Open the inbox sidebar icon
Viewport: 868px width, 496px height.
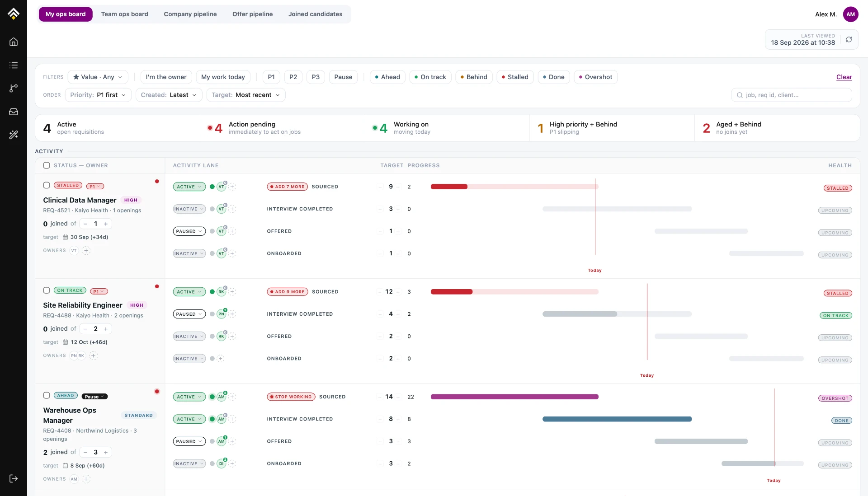(x=14, y=112)
